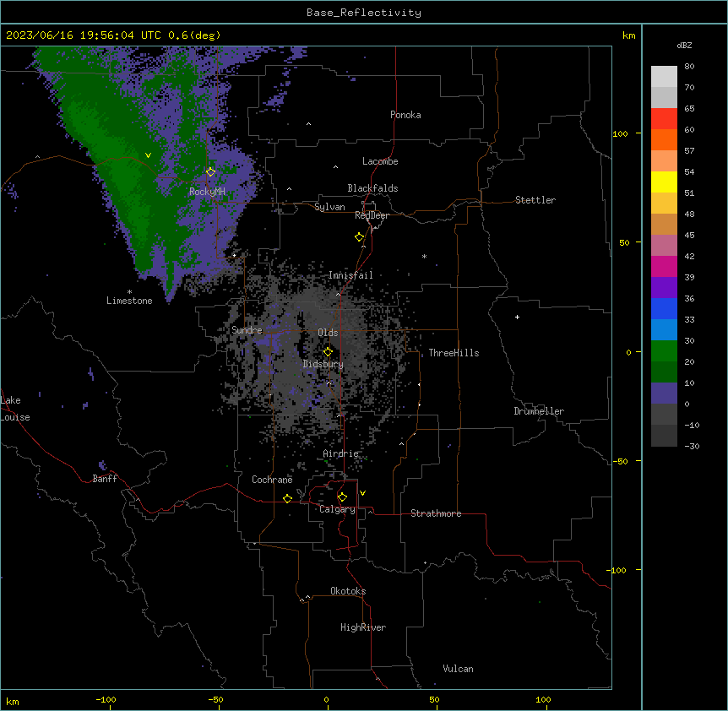Click the Didsbury label

(323, 364)
